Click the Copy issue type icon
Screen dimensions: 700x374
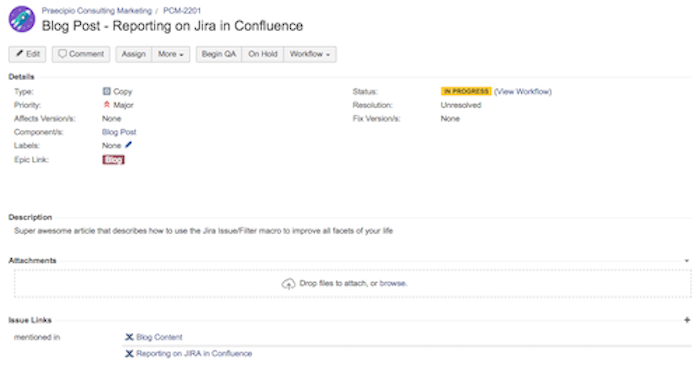tap(106, 91)
